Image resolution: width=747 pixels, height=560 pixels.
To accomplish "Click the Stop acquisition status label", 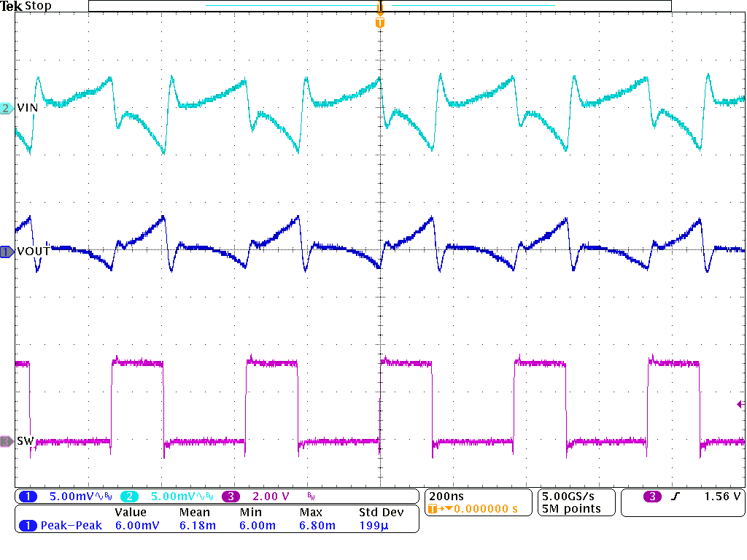I will [x=36, y=6].
